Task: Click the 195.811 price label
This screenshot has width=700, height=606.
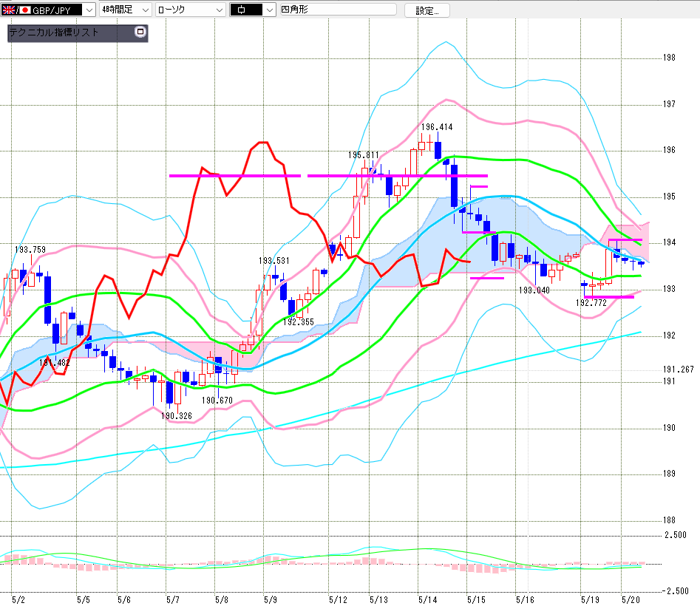Action: (364, 155)
